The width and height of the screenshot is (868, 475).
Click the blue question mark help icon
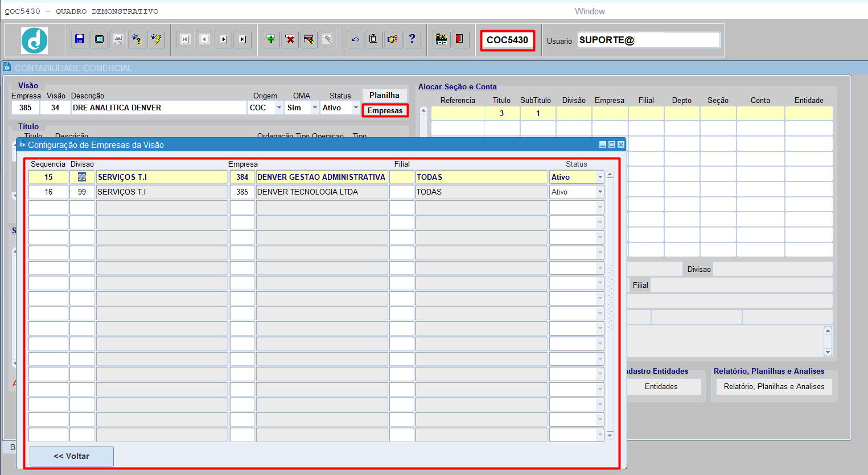(412, 39)
